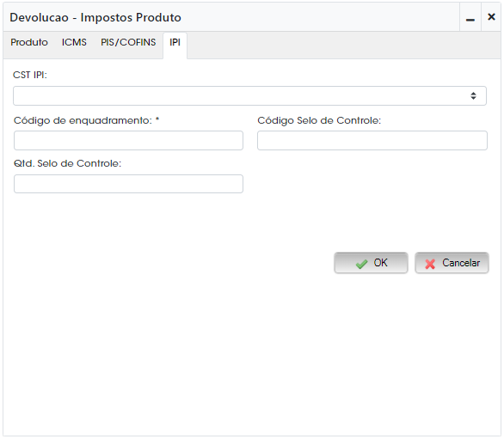
Task: Click the Qtd. Selo de Controle label
Action: [67, 164]
